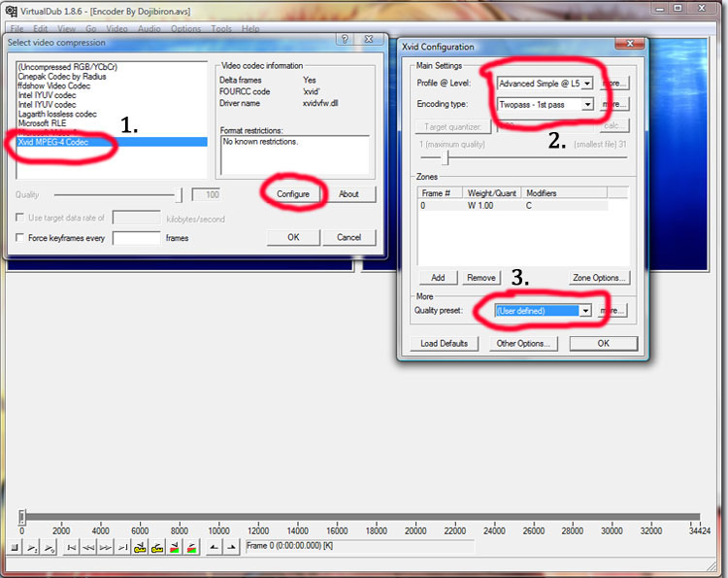Close the Select video compression dialog
The width and height of the screenshot is (728, 578).
(369, 39)
